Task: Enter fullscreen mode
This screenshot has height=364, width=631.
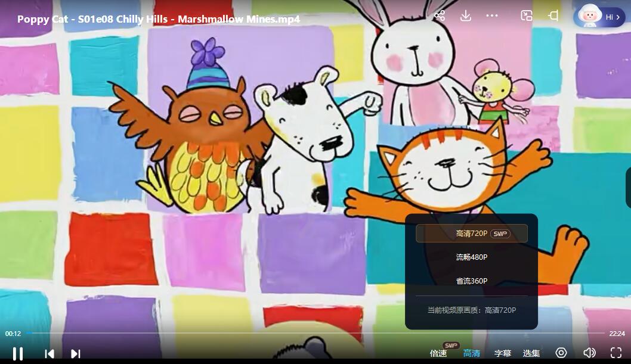Action: (616, 353)
